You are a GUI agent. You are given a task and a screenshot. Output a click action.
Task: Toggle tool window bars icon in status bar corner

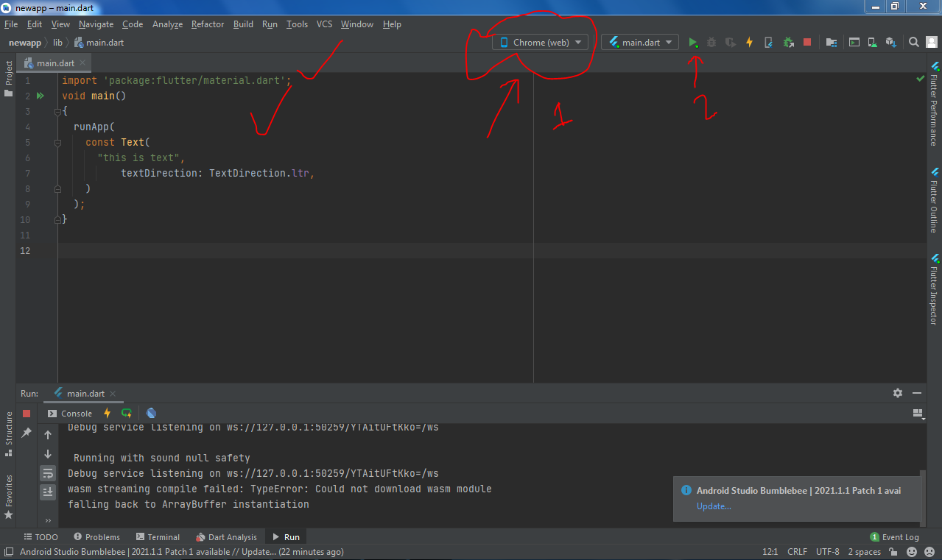pos(9,552)
